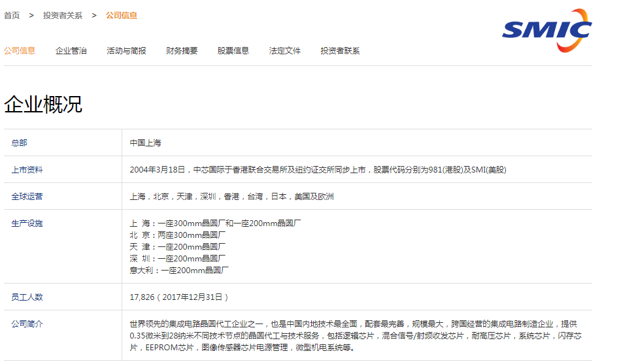This screenshot has height=364, width=623.
Task: Open the 法定文件 tab
Action: click(285, 51)
